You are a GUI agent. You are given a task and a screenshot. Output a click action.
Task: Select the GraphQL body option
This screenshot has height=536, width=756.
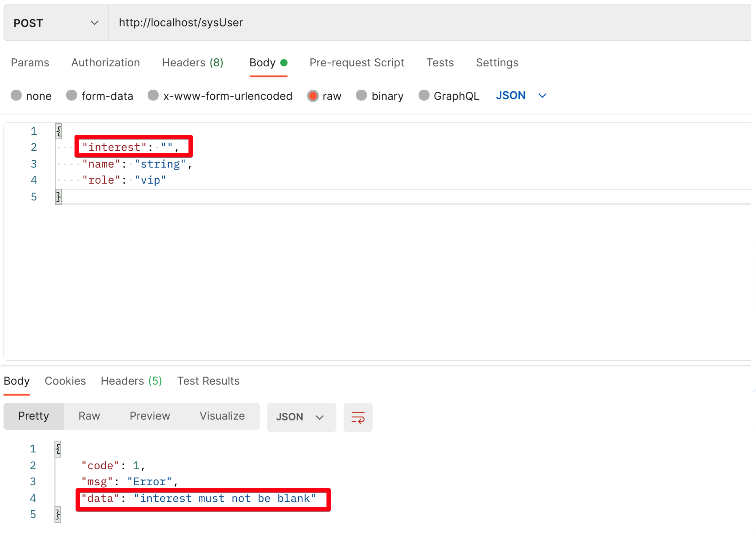point(424,96)
